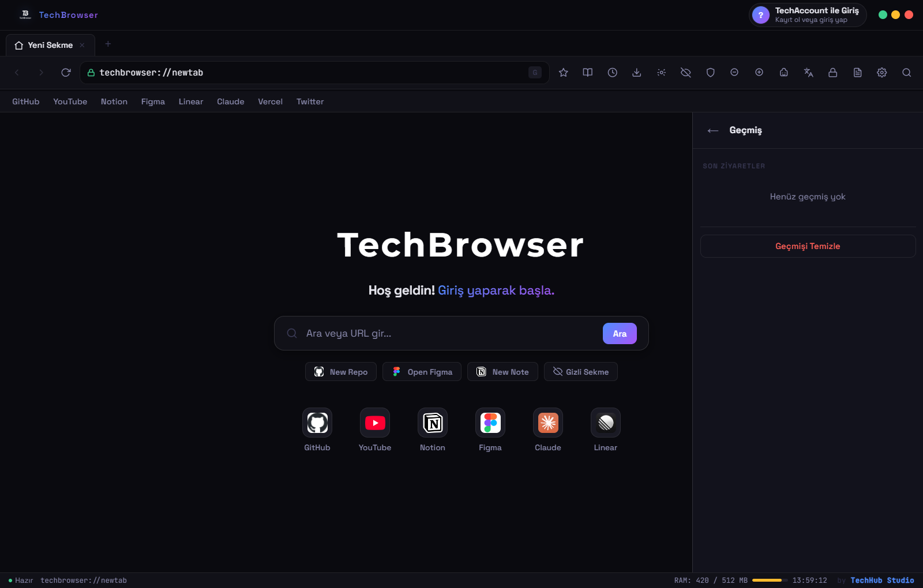Open the AI assistant robot icon
The height and width of the screenshot is (588, 923).
784,73
